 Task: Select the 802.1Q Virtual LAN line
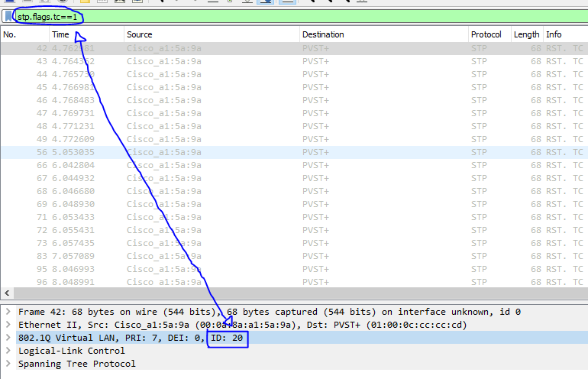(x=302, y=338)
